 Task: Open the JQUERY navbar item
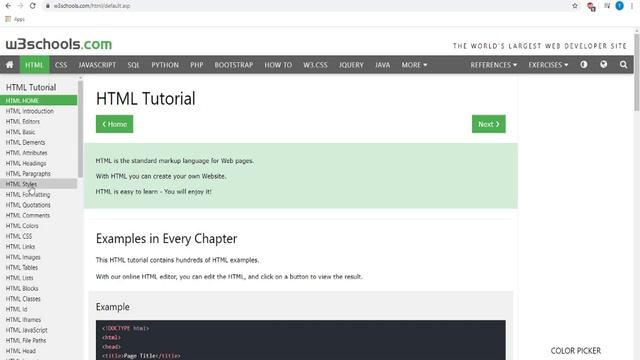point(351,64)
